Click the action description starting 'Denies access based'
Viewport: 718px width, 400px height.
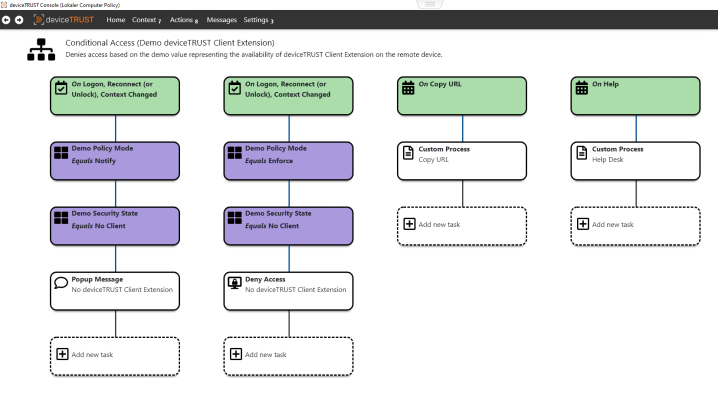254,54
